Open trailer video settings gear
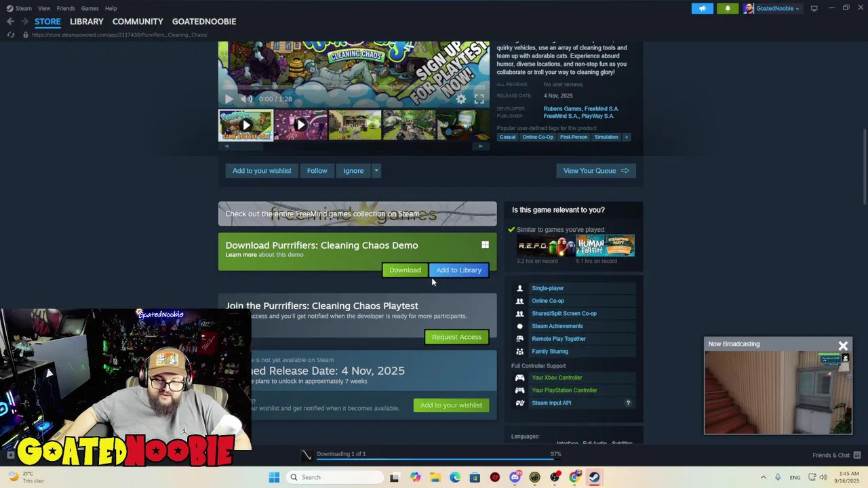The image size is (868, 488). pyautogui.click(x=461, y=99)
